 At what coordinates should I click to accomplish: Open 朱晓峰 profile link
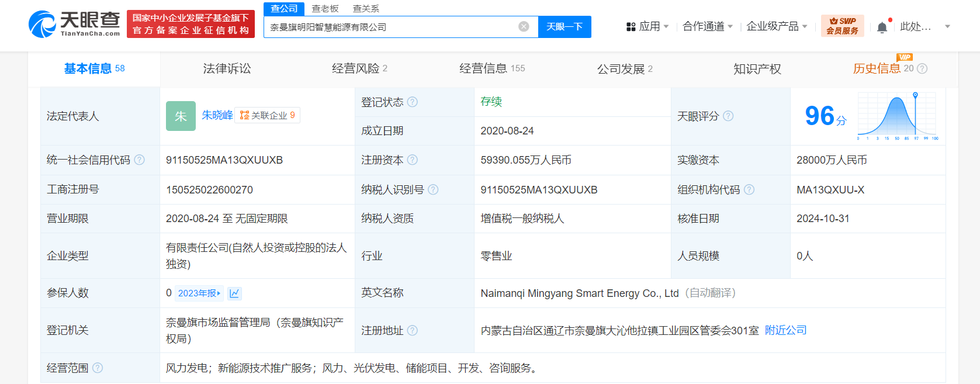click(x=217, y=115)
